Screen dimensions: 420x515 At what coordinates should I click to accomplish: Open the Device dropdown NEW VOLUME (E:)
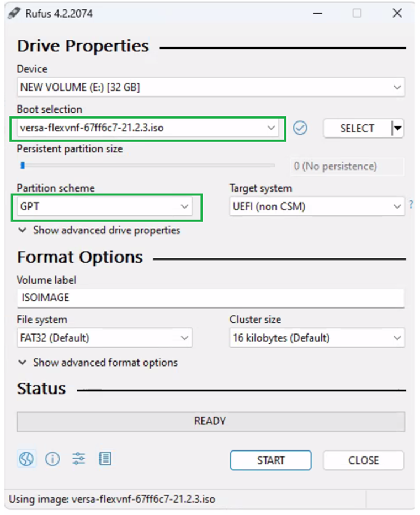point(210,87)
